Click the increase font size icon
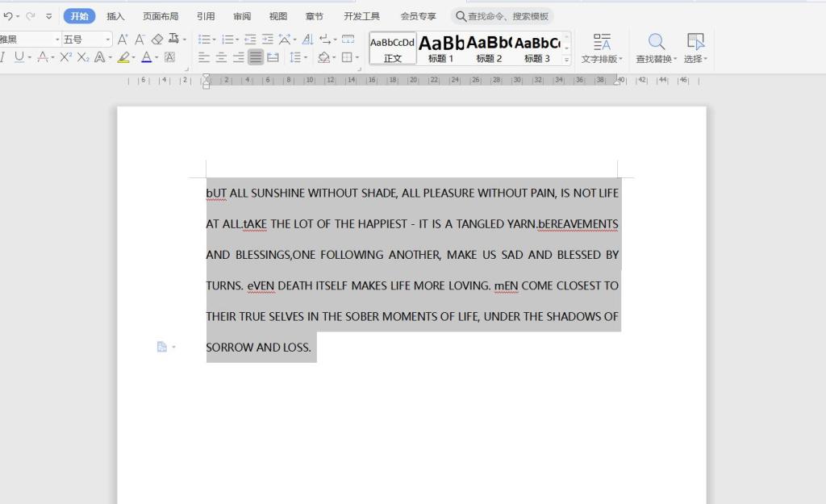Image resolution: width=826 pixels, height=504 pixels. [123, 39]
